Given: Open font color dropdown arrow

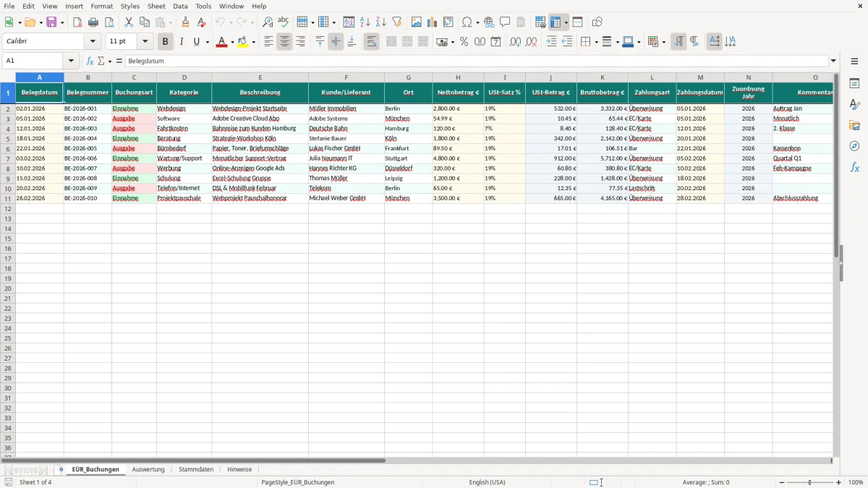Looking at the screenshot, I should 232,42.
